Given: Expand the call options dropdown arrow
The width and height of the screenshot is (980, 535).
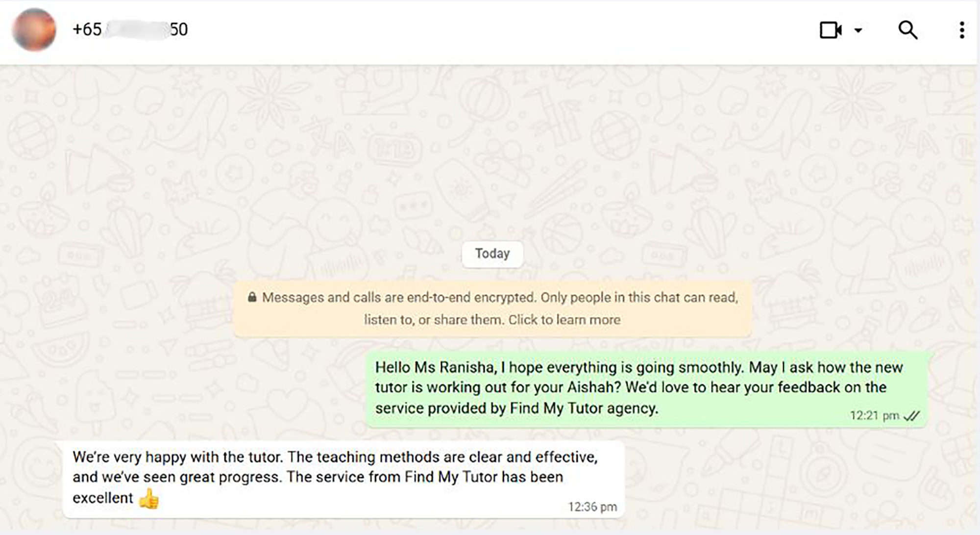Looking at the screenshot, I should 858,30.
